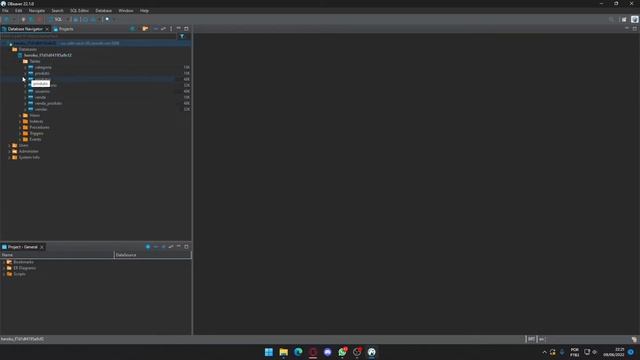Open the Navigate menu
The image size is (640, 360).
pyautogui.click(x=37, y=11)
